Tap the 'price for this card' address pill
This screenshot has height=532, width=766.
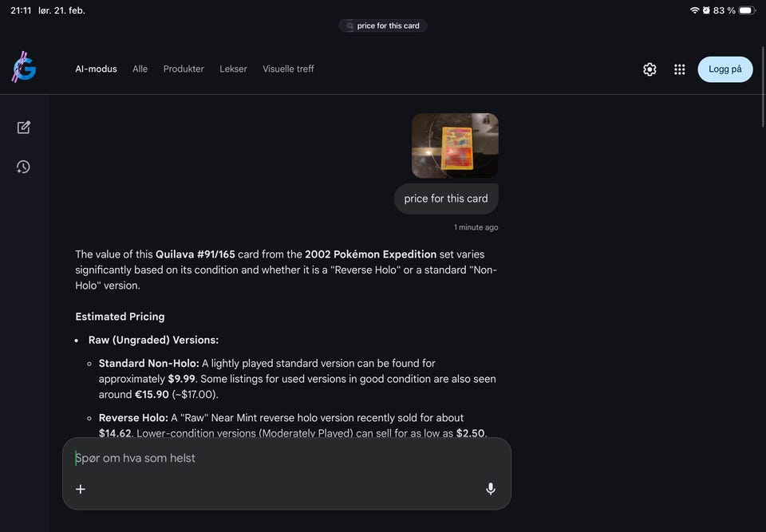click(x=383, y=26)
